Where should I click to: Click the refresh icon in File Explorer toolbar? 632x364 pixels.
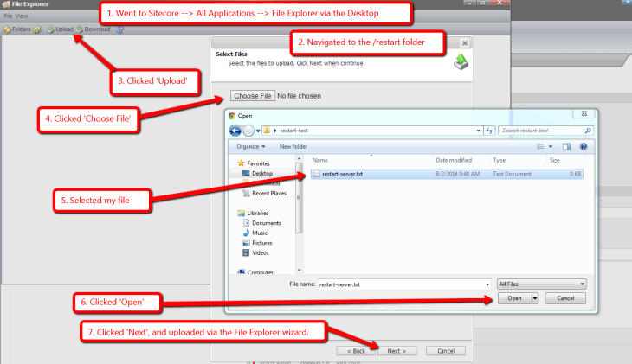point(119,29)
